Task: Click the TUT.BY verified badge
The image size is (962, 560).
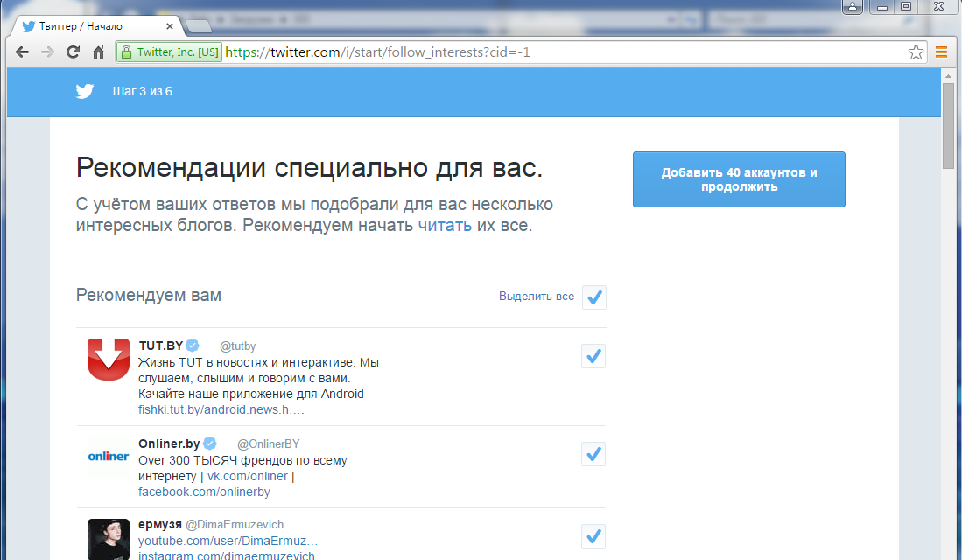Action: pyautogui.click(x=192, y=345)
